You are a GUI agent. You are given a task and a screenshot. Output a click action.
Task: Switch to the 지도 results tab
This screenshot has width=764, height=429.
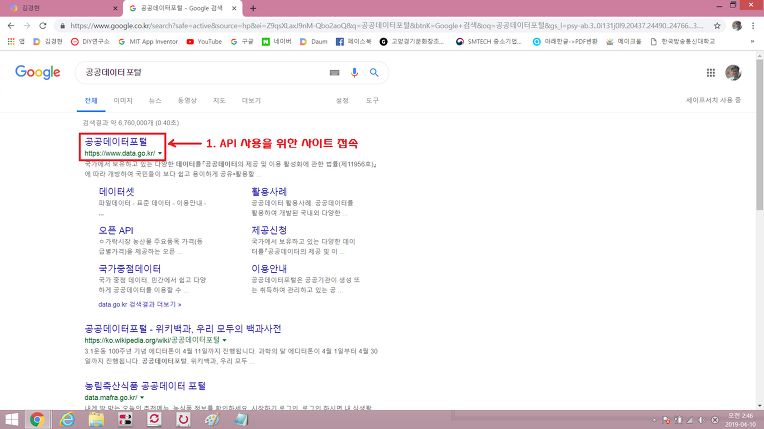point(219,100)
